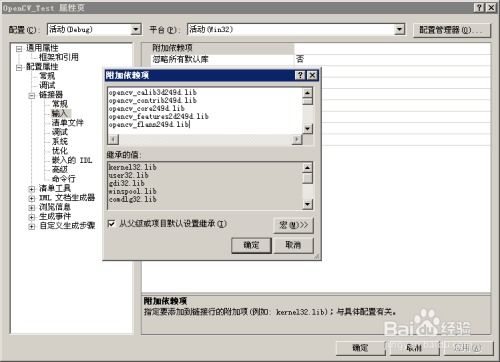Click line opencv_core249d.lib in edit box

click(x=147, y=108)
